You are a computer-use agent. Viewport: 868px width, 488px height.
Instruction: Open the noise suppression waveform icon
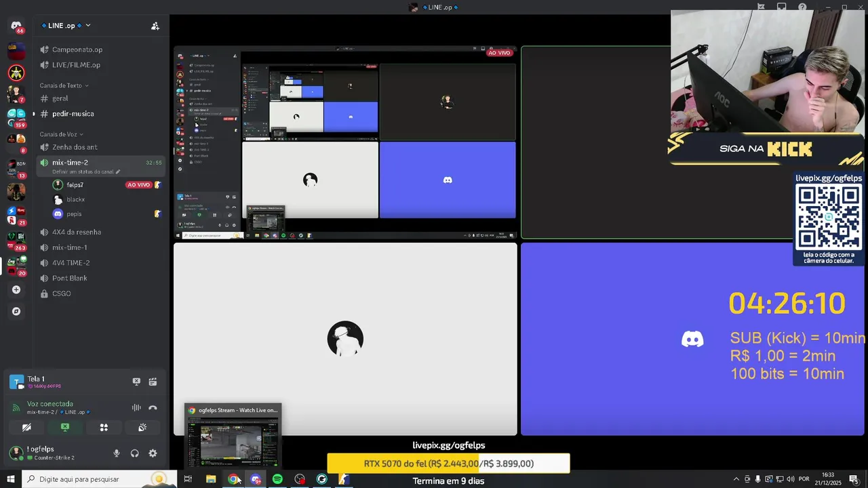click(136, 407)
